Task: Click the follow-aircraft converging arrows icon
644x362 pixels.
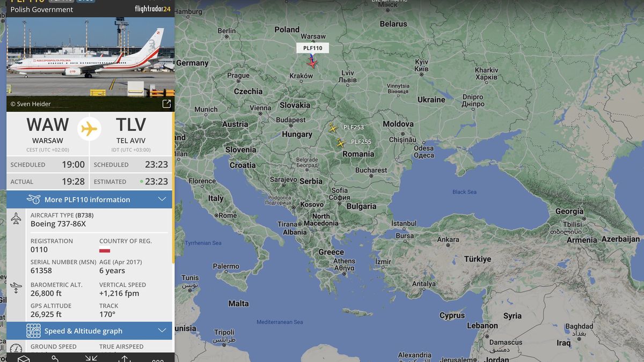Action: [91, 359]
